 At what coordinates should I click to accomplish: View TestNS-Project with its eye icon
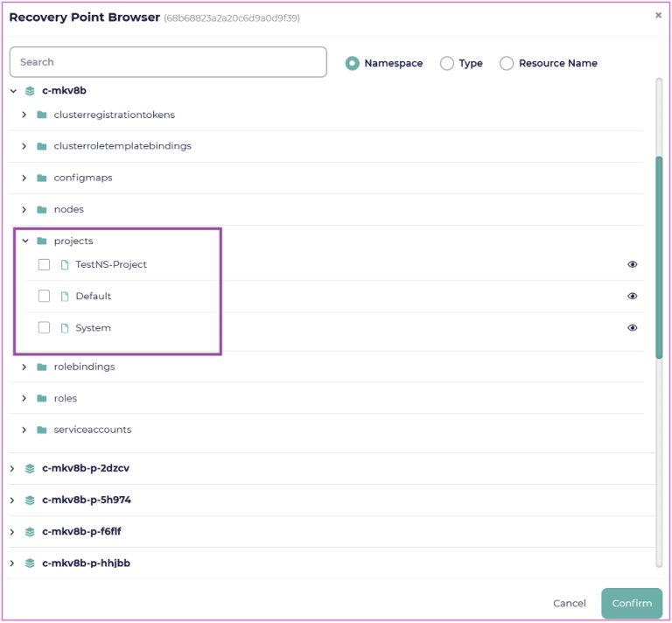[632, 264]
